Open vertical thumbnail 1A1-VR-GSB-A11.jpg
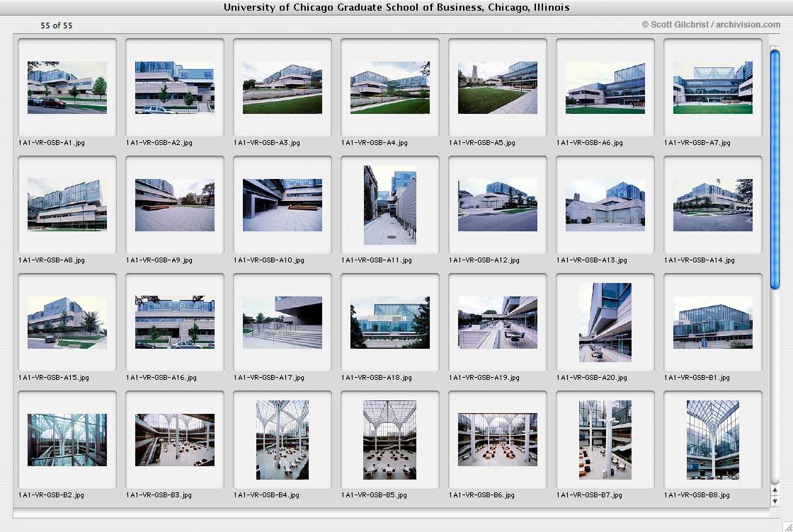The width and height of the screenshot is (793, 532). (x=390, y=205)
